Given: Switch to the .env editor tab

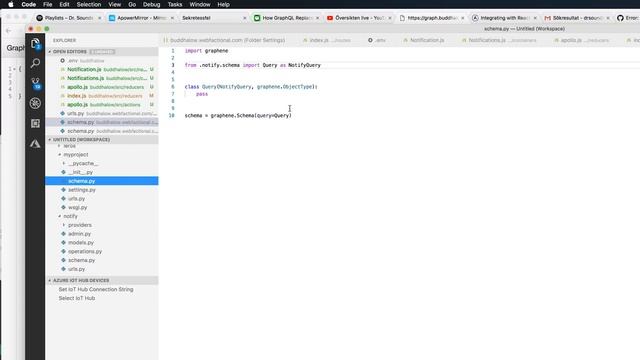Looking at the screenshot, I should 377,40.
